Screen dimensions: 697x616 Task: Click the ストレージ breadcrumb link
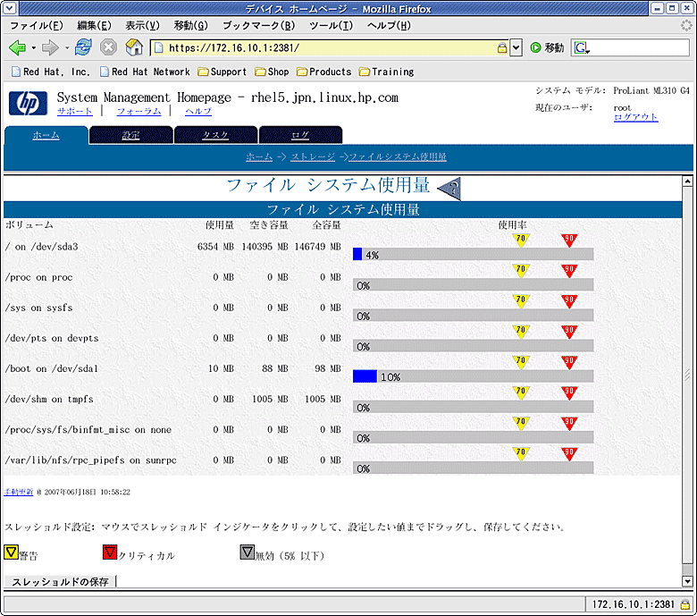click(313, 156)
